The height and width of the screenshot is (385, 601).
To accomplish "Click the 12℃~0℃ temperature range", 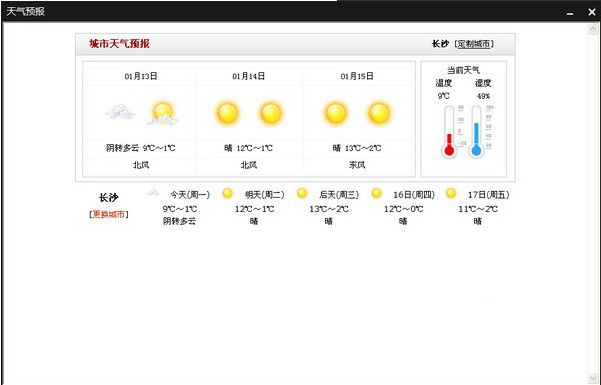I will (x=404, y=209).
